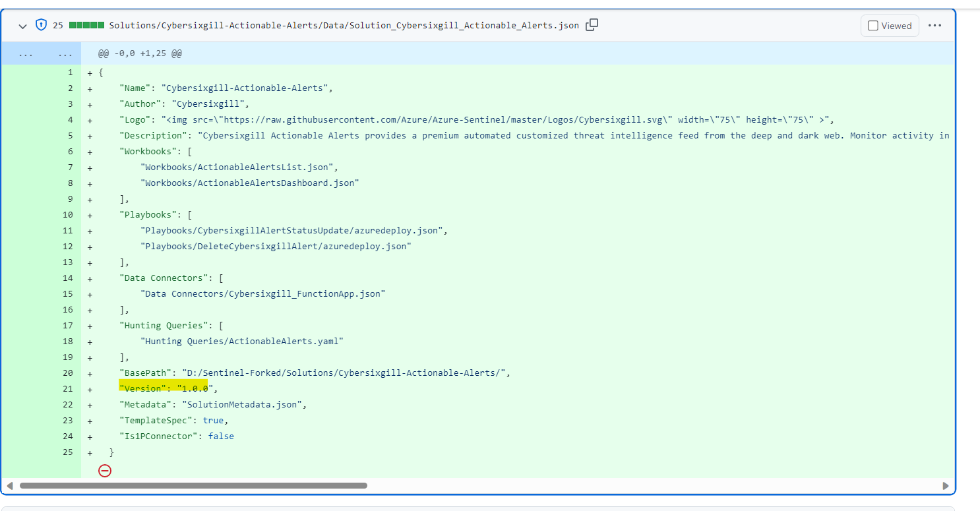Image resolution: width=980 pixels, height=511 pixels.
Task: Click the scrollbar right arrow
Action: click(x=946, y=486)
